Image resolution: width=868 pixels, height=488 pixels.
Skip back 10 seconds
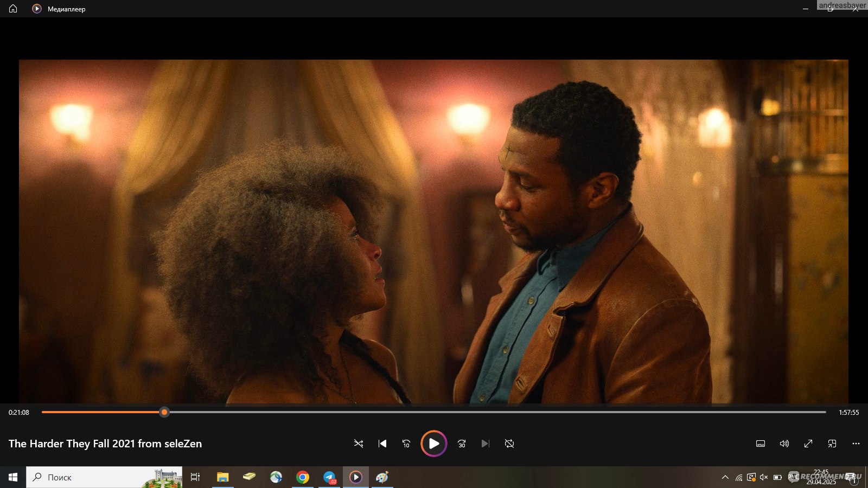(406, 444)
